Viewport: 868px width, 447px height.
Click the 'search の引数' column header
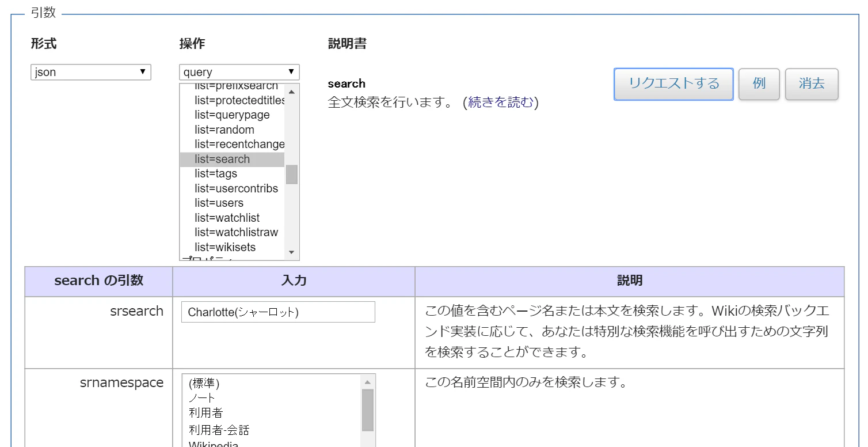(98, 281)
